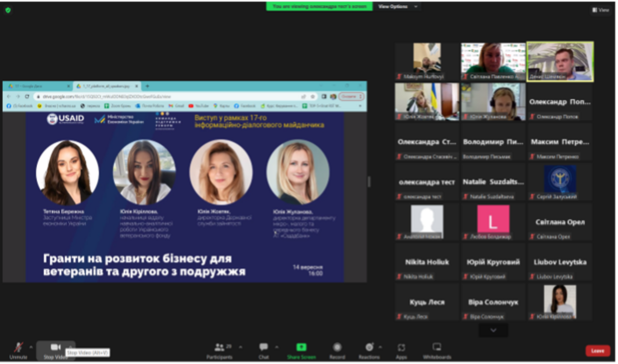Open the new tab plus button in shared browser
This screenshot has width=618, height=364.
click(x=147, y=86)
